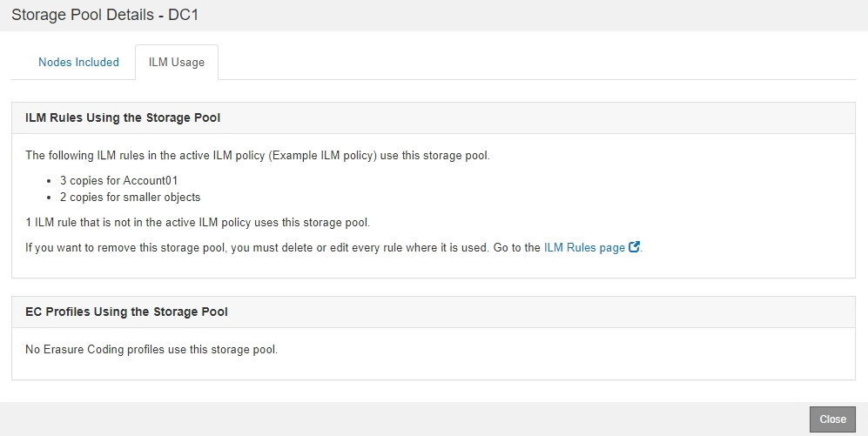
Task: Click the Storage Pool Details - DC1 title
Action: pyautogui.click(x=106, y=15)
